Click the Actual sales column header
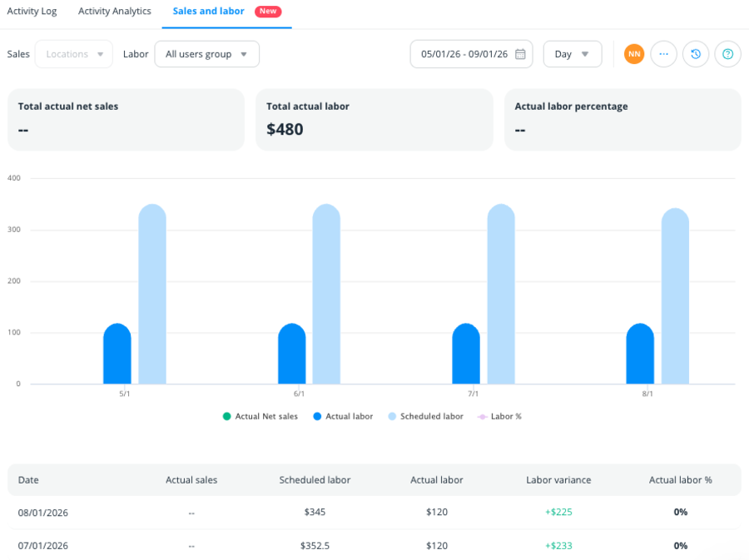The image size is (749, 560). (x=191, y=480)
